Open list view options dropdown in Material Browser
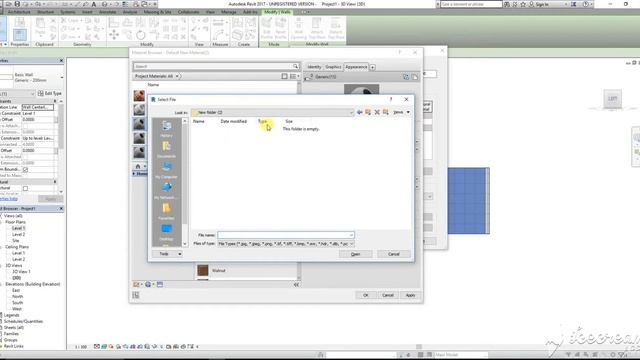 [x=295, y=76]
